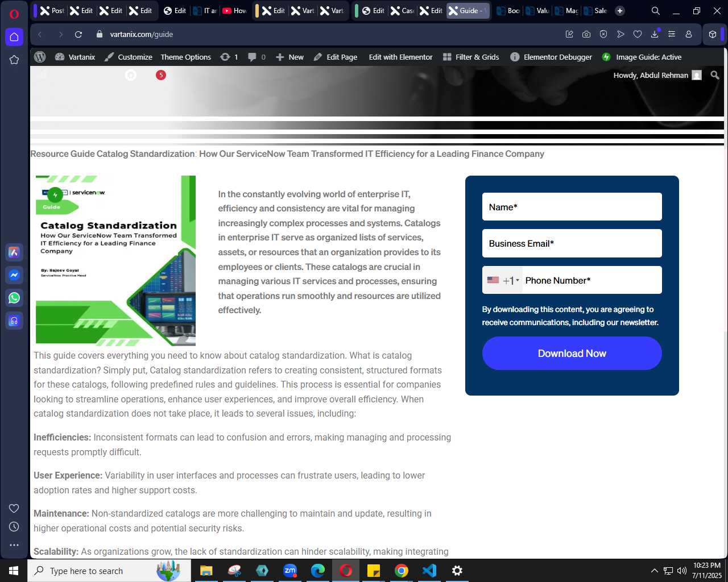This screenshot has height=582, width=728.
Task: Open the comments item showing 0
Action: [257, 57]
